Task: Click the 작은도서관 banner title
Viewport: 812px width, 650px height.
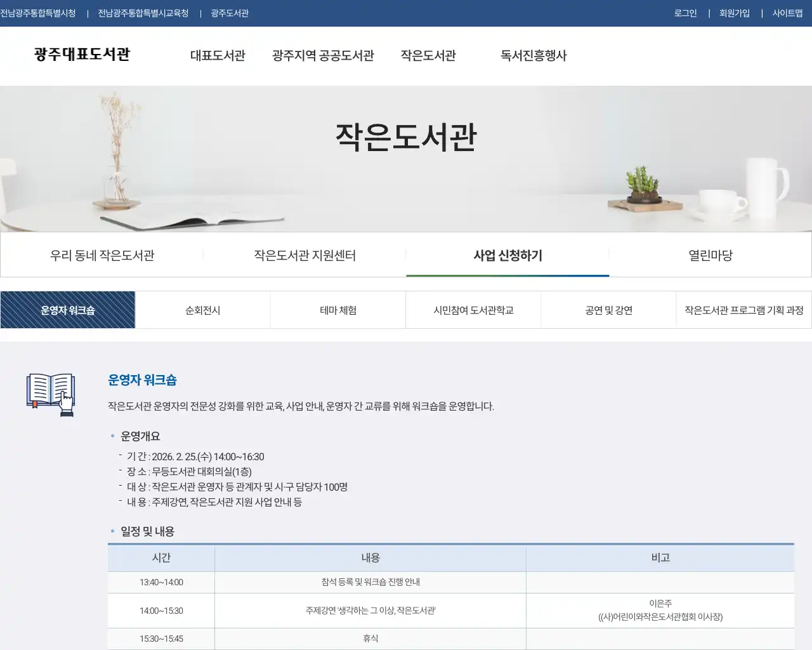Action: click(406, 136)
